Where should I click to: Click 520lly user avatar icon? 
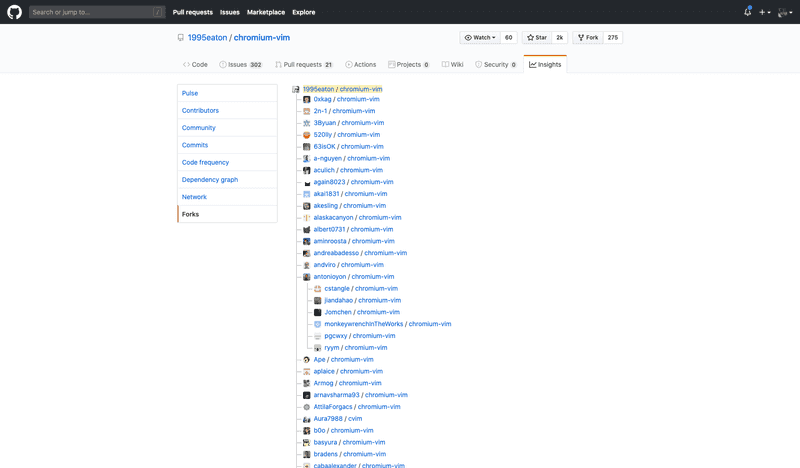point(307,135)
